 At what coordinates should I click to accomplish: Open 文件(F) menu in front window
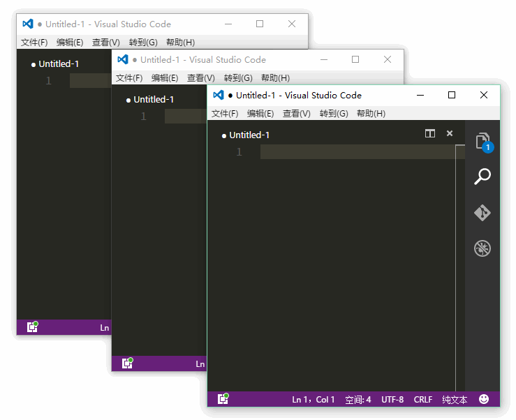(225, 114)
